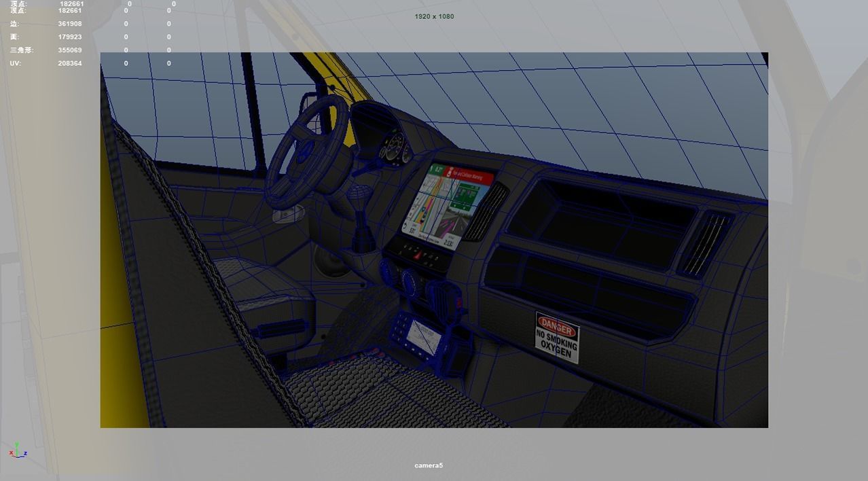Select the instrument gauge cluster
The image size is (868, 481).
396,147
